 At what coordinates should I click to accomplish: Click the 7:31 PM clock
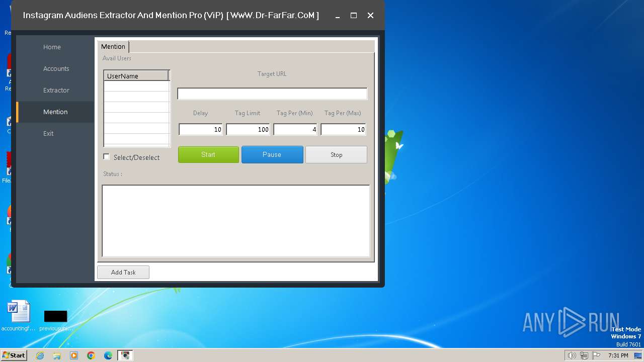[x=618, y=355]
